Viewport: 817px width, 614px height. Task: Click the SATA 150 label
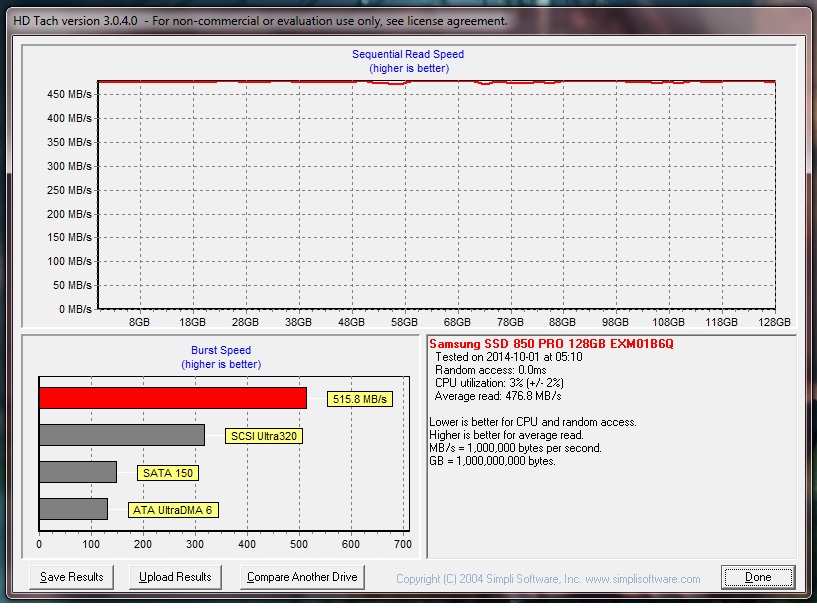[168, 473]
